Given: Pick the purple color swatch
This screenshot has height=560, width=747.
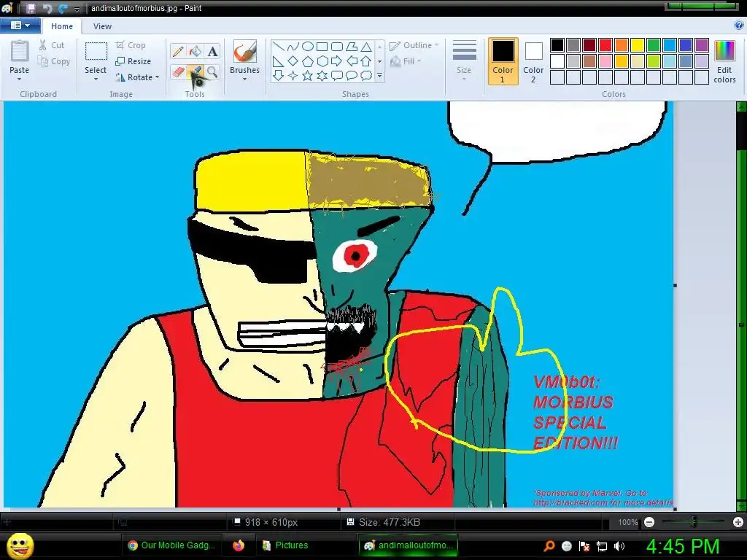Looking at the screenshot, I should coord(702,45).
